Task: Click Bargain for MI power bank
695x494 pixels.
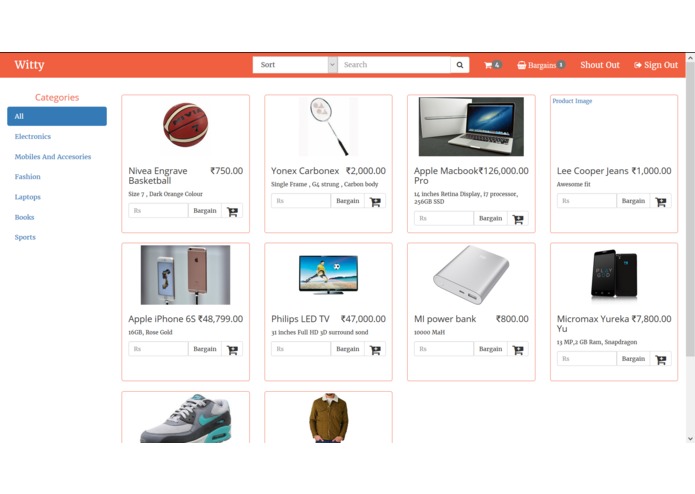Action: pyautogui.click(x=490, y=349)
